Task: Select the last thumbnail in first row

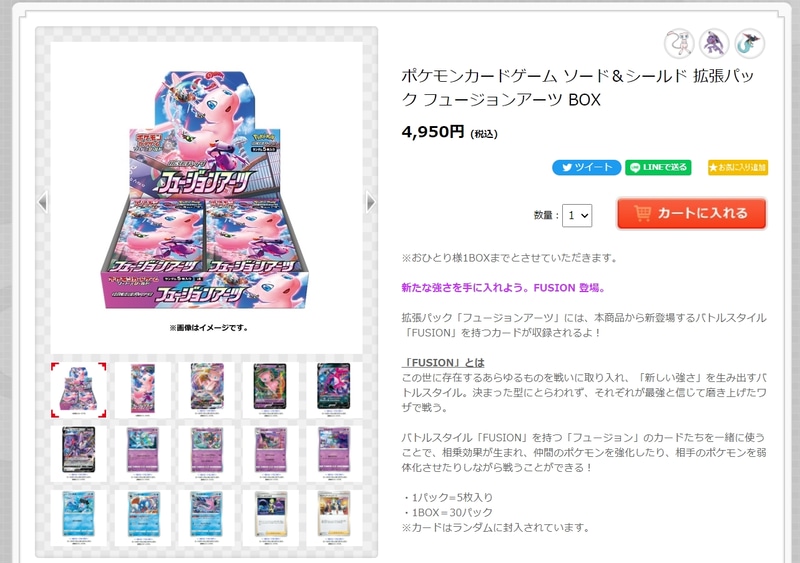Action: pyautogui.click(x=334, y=390)
